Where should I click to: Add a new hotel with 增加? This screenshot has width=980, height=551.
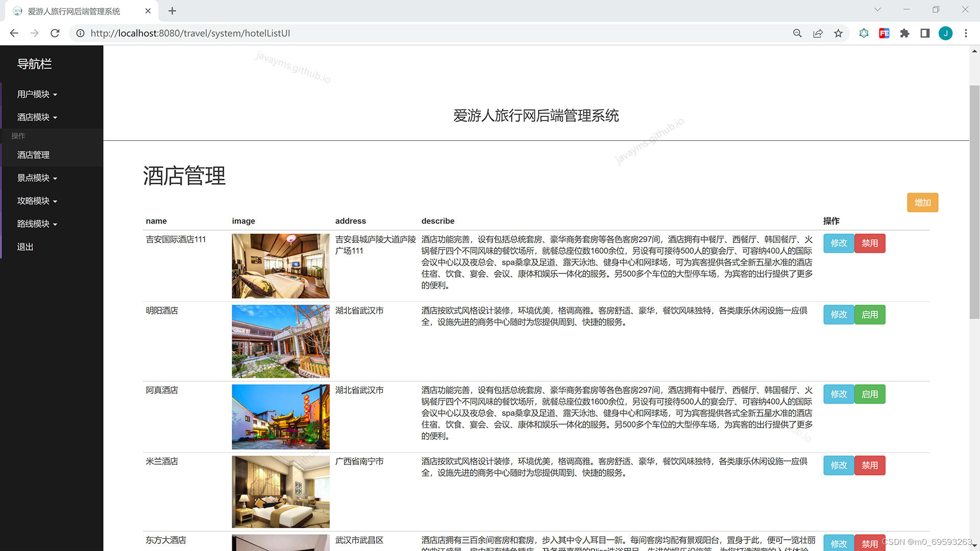pos(922,203)
